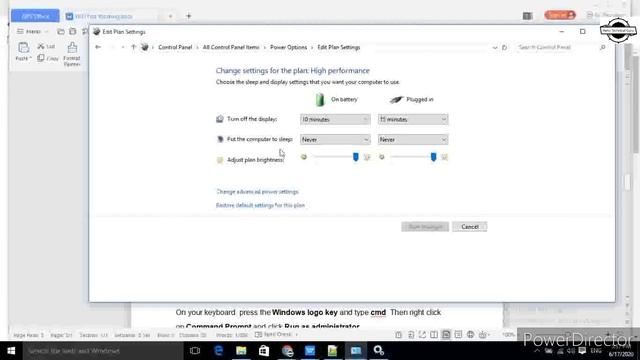This screenshot has height=360, width=640.
Task: Go back with the Control Panel back arrow
Action: [98, 47]
